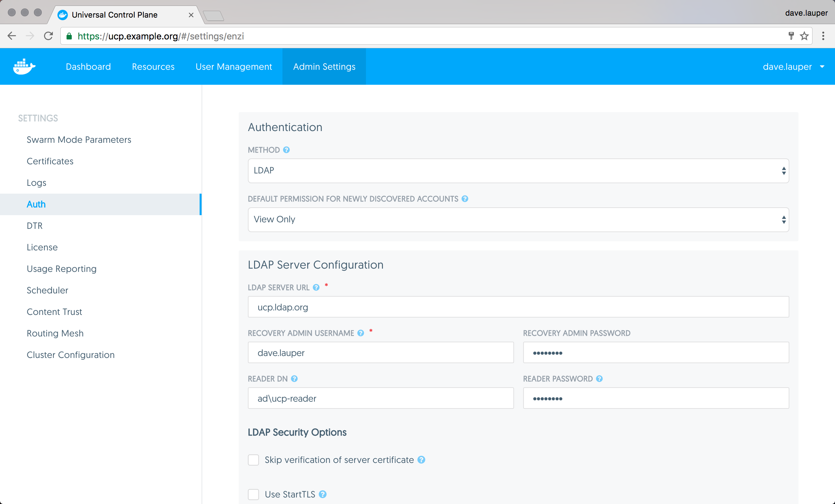Screen dimensions: 835x504
Task: Click the LDAP Server URL input field
Action: click(518, 307)
